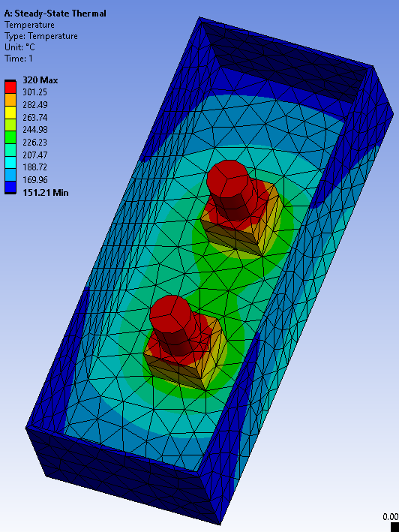Click the 0.00 scale ruler label

[391, 517]
